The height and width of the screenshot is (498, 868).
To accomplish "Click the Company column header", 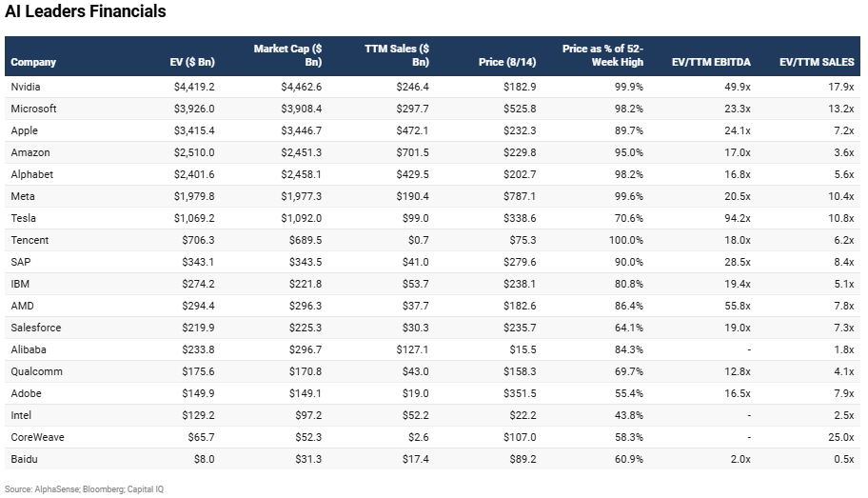I will click(x=33, y=62).
